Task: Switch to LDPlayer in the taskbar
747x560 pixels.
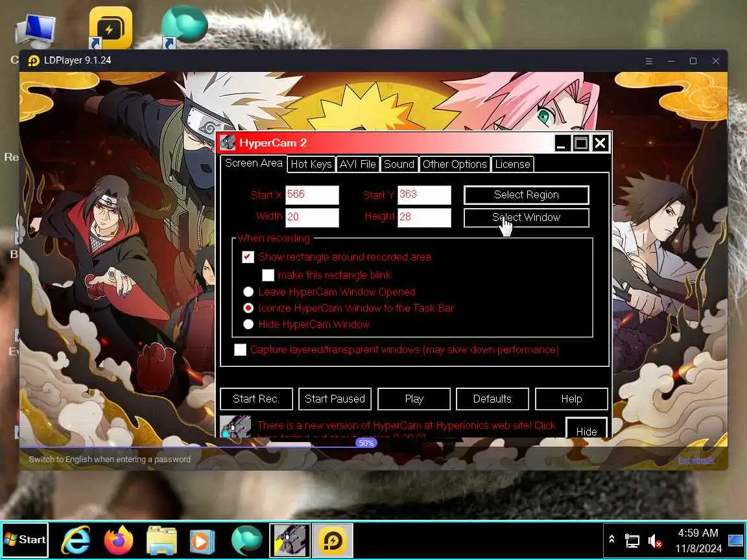Action: [333, 540]
